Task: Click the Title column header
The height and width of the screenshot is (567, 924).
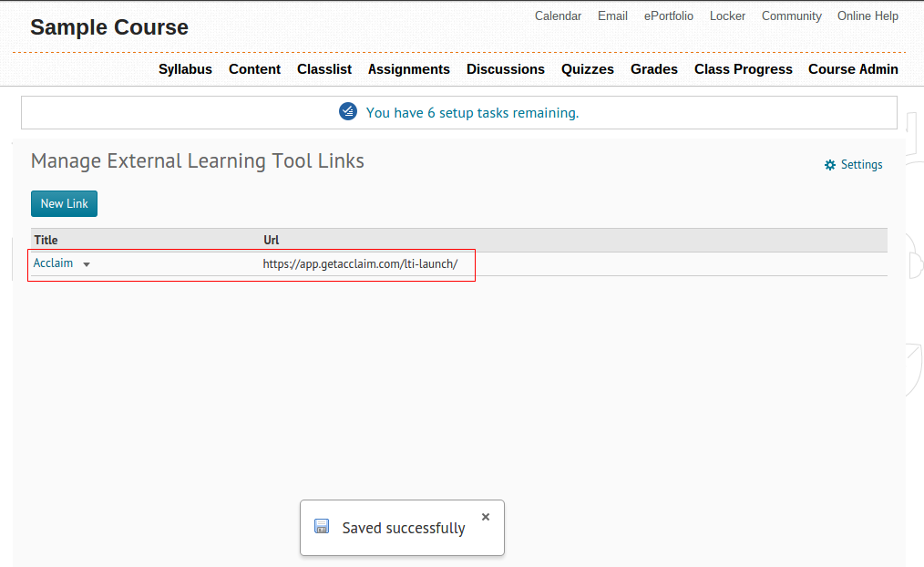Action: 46,240
